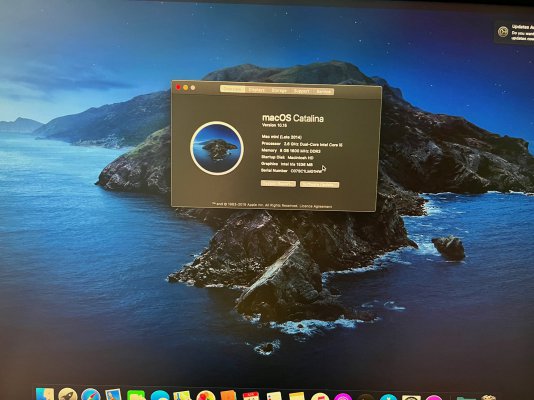The image size is (534, 400).
Task: Click the grey zoom window button
Action: 193,88
